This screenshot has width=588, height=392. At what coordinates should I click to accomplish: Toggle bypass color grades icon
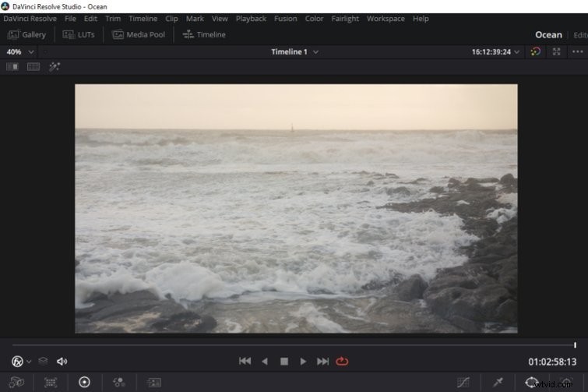536,51
